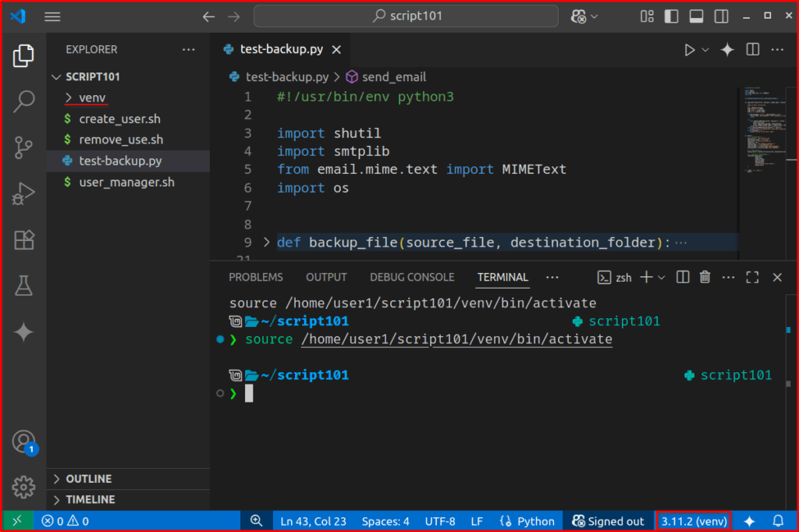The image size is (799, 532).
Task: Open the Testing flask view
Action: (23, 286)
